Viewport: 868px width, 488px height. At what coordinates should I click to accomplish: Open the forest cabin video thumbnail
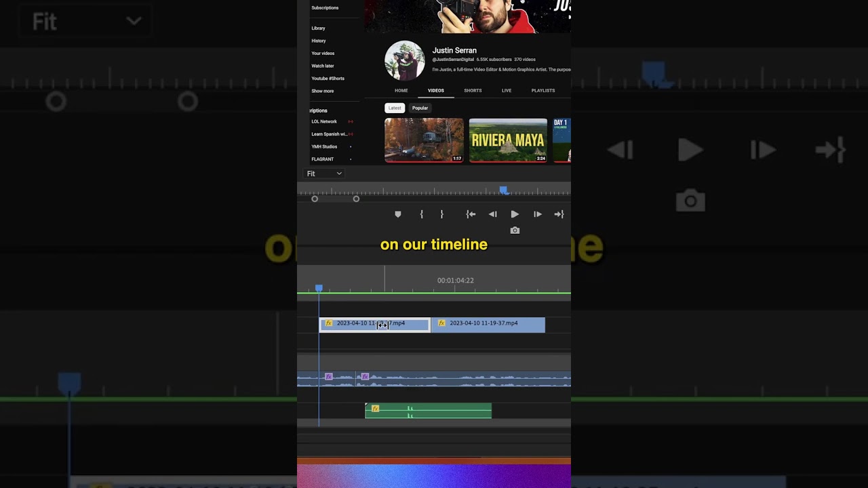point(425,140)
